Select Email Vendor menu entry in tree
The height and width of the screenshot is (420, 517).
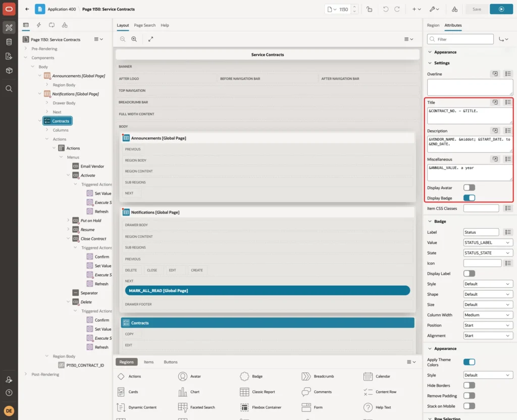(x=88, y=166)
